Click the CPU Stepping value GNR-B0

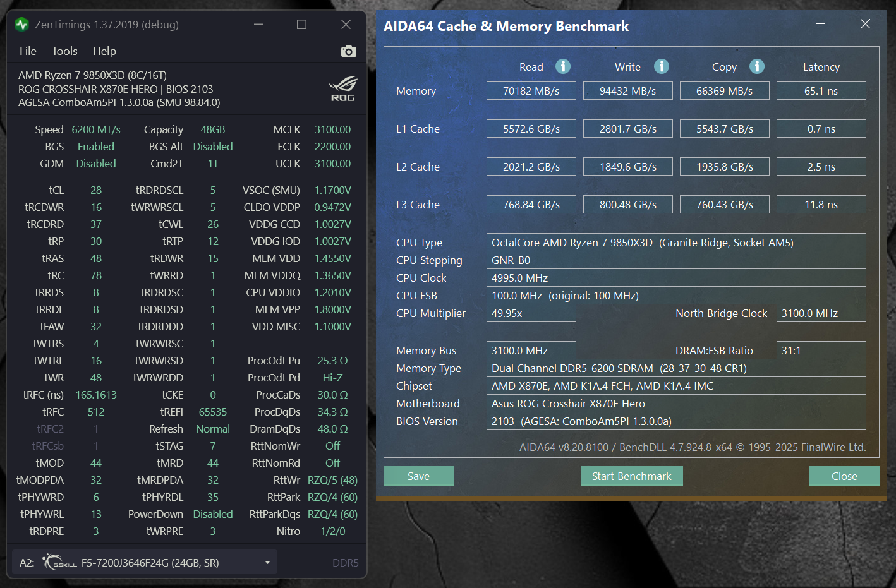(676, 260)
